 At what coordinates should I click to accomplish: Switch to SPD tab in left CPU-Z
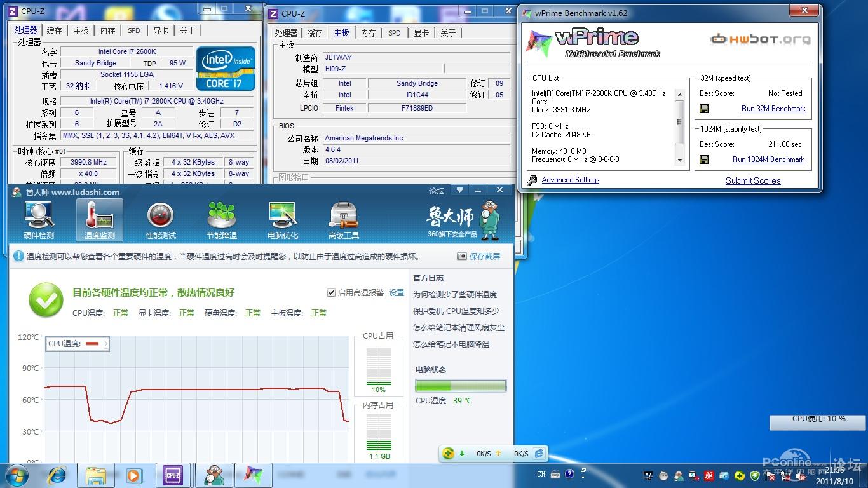[134, 30]
